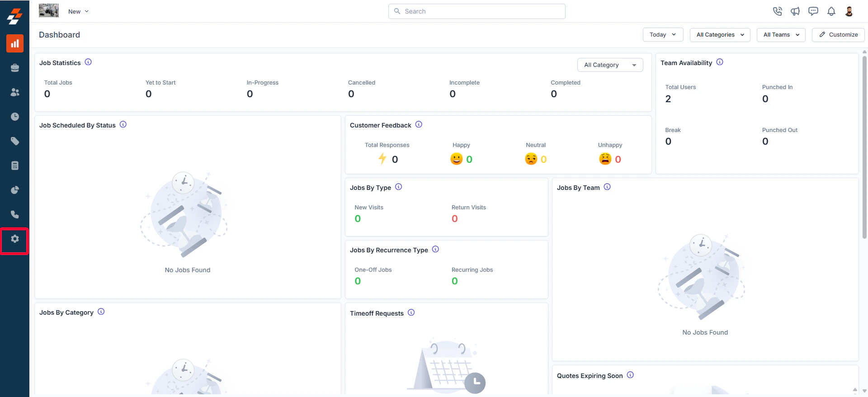Open the New dropdown in header
The height and width of the screenshot is (397, 868).
coord(78,11)
